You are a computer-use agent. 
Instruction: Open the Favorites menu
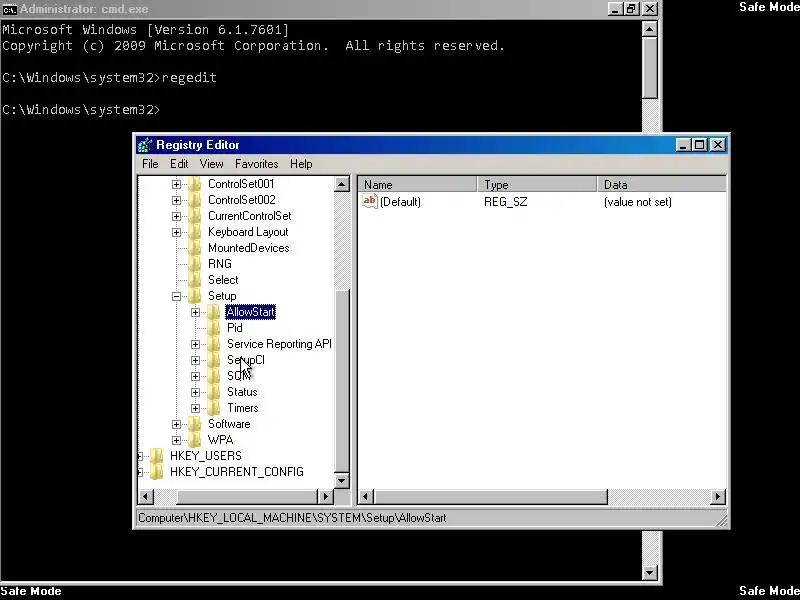pyautogui.click(x=257, y=164)
